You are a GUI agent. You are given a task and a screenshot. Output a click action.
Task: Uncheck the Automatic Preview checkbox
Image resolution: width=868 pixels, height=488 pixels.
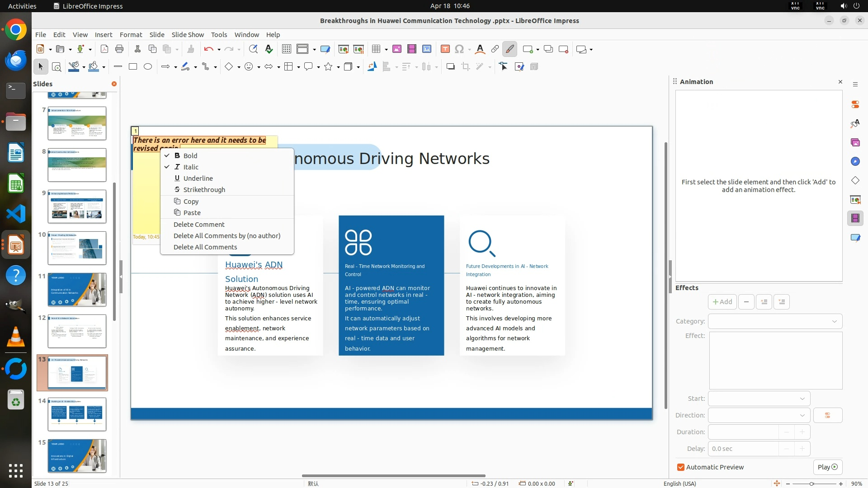(681, 467)
